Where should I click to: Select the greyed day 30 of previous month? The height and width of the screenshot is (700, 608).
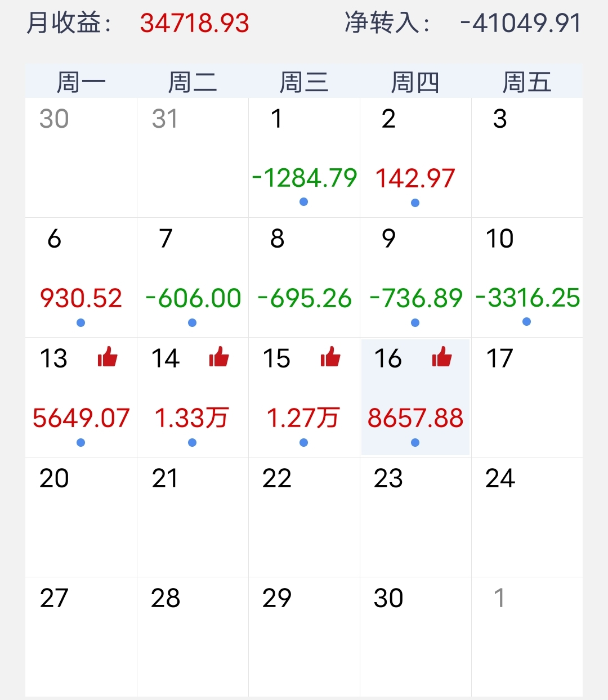click(81, 158)
